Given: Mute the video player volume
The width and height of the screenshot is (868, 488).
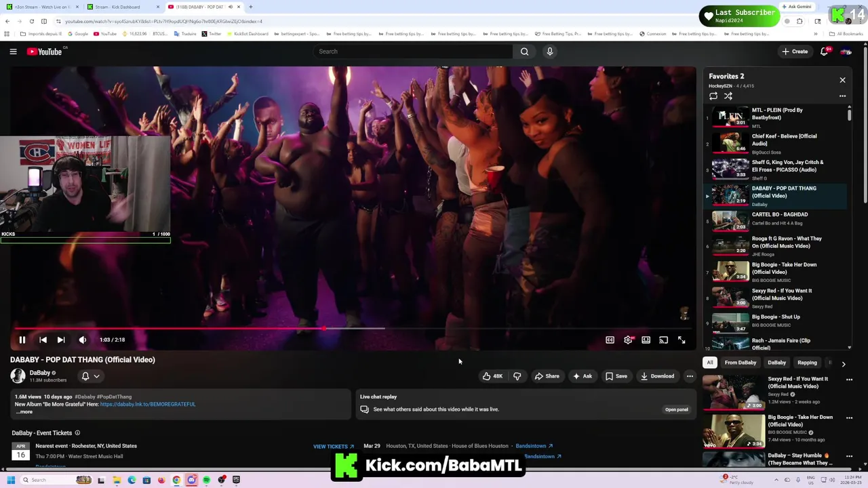Looking at the screenshot, I should (x=83, y=340).
